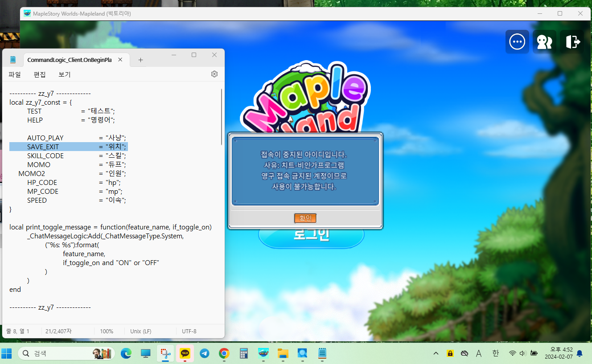Open the more options circle icon in game

[517, 42]
